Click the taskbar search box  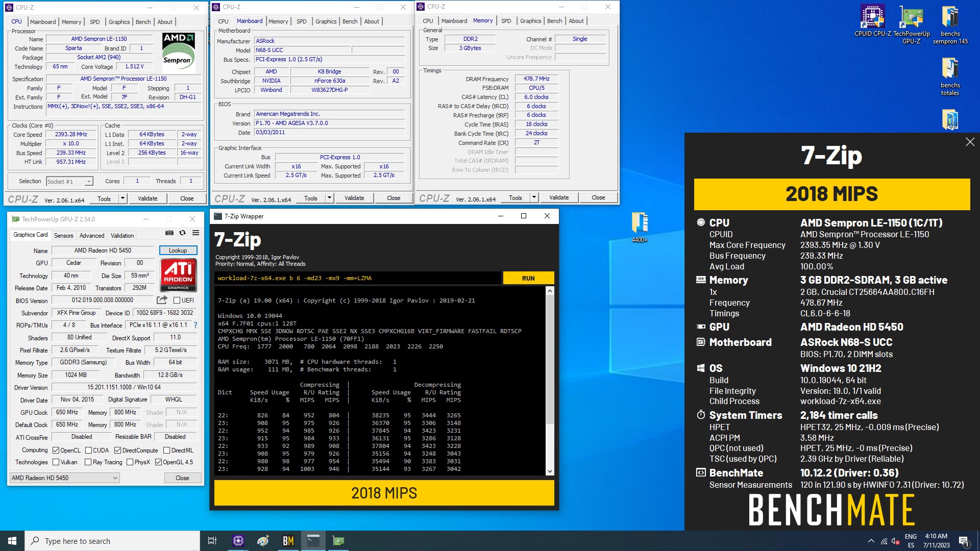point(112,541)
